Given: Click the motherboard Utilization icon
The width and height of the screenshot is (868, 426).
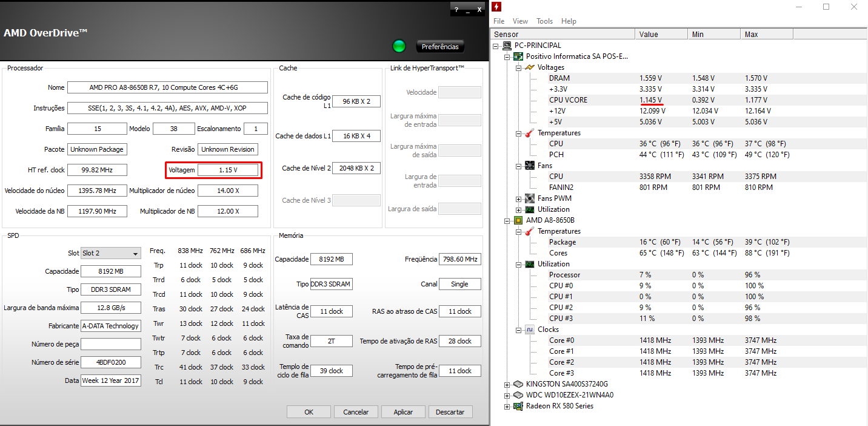Looking at the screenshot, I should tap(529, 209).
